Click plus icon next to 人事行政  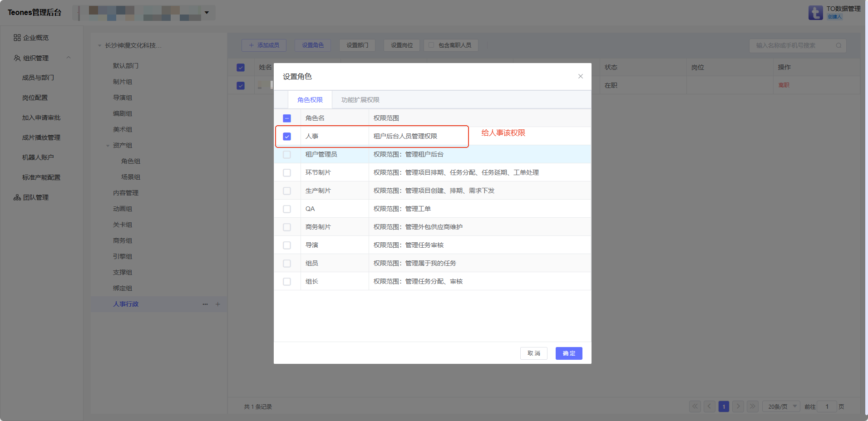pyautogui.click(x=218, y=304)
